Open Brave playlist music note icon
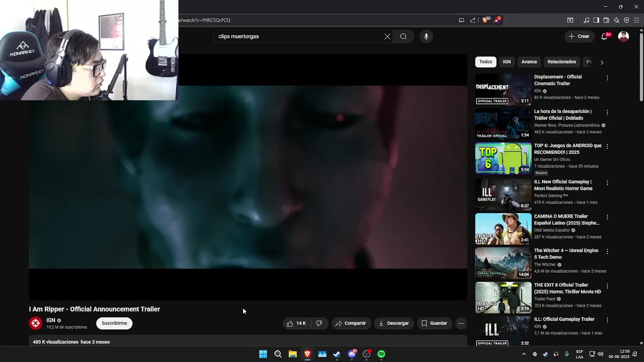The image size is (644, 362). (x=586, y=20)
